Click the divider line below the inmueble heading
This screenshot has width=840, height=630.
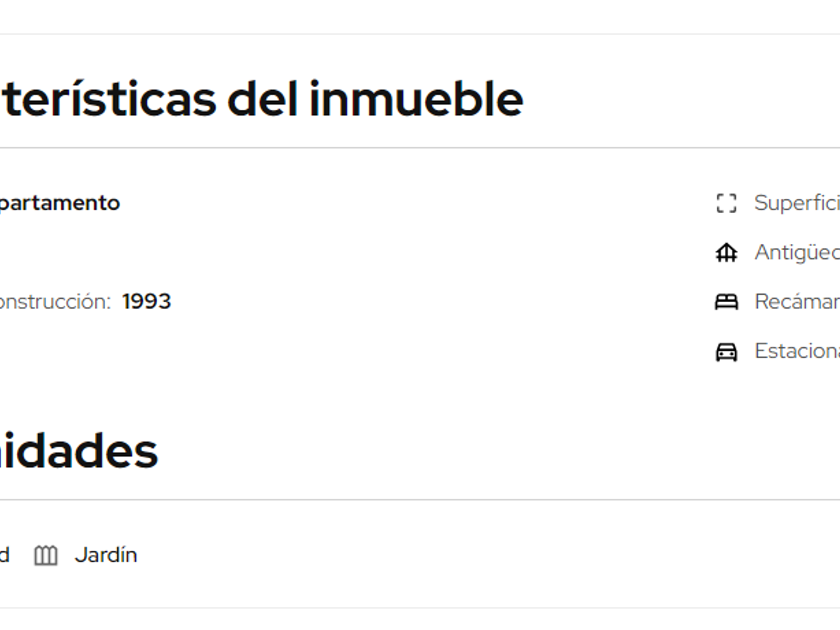420,148
